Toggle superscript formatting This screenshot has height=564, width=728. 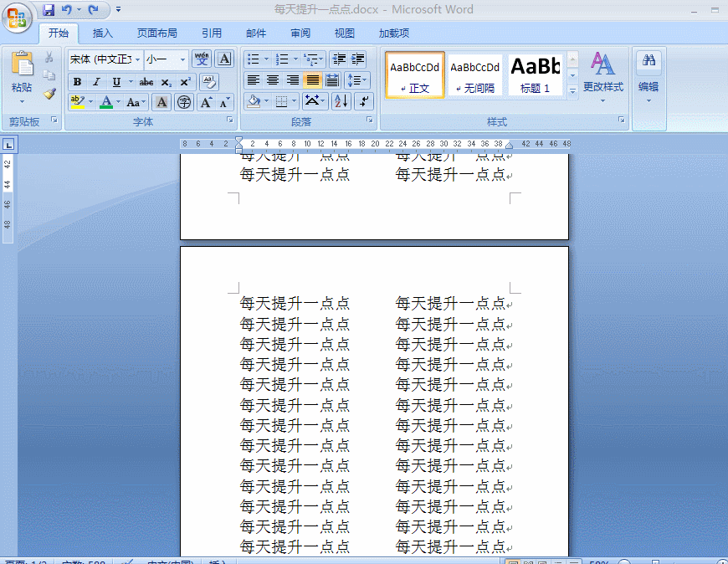click(185, 82)
